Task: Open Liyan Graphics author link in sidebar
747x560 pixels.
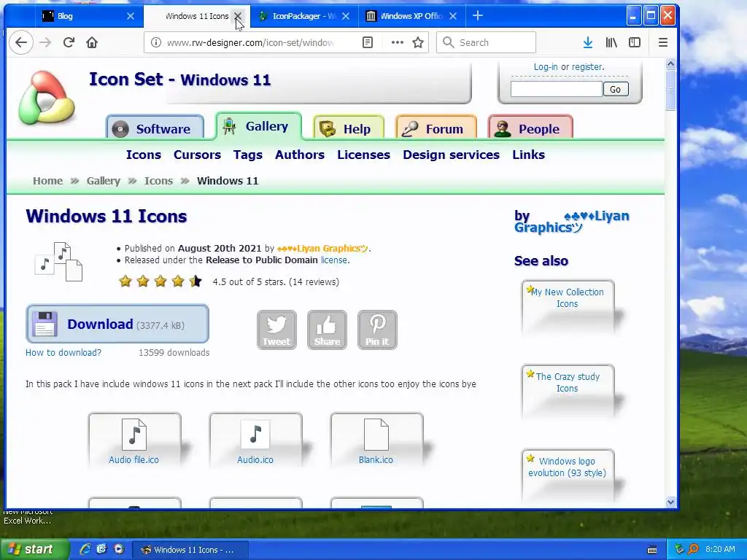Action: 572,222
